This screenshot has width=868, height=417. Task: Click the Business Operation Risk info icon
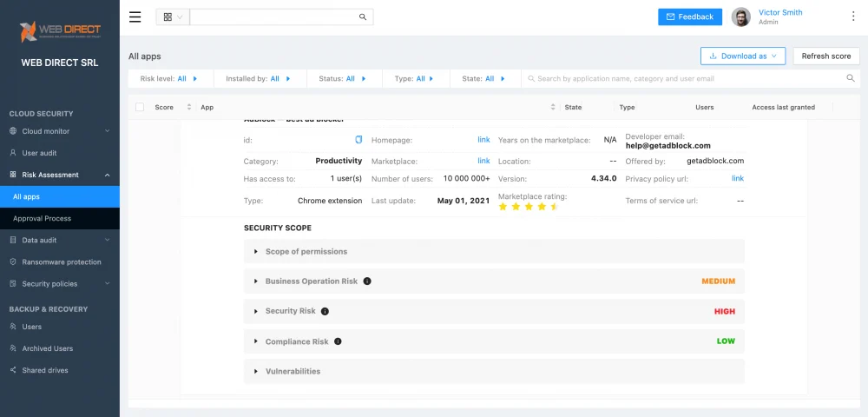[367, 281]
